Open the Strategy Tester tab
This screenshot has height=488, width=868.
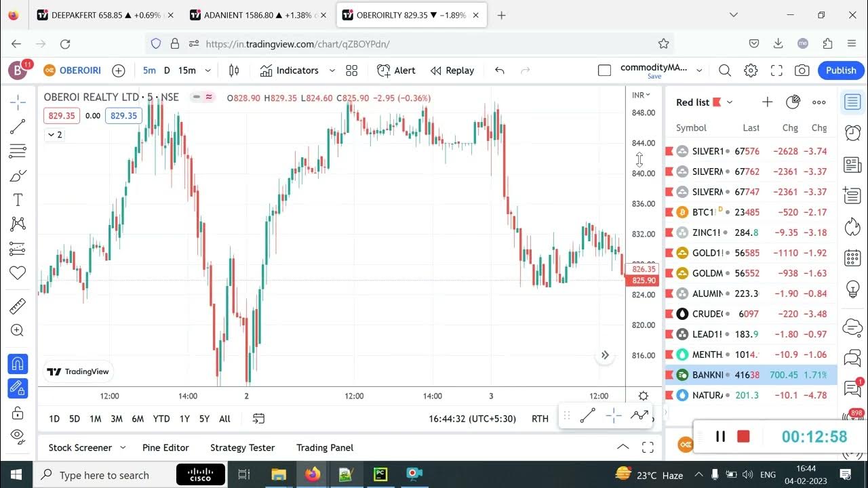pos(242,447)
